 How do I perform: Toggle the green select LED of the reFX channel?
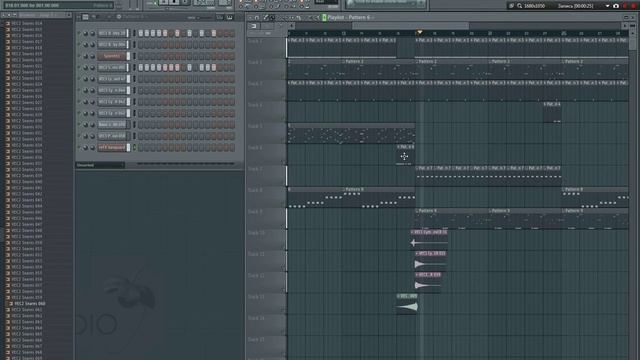(134, 147)
